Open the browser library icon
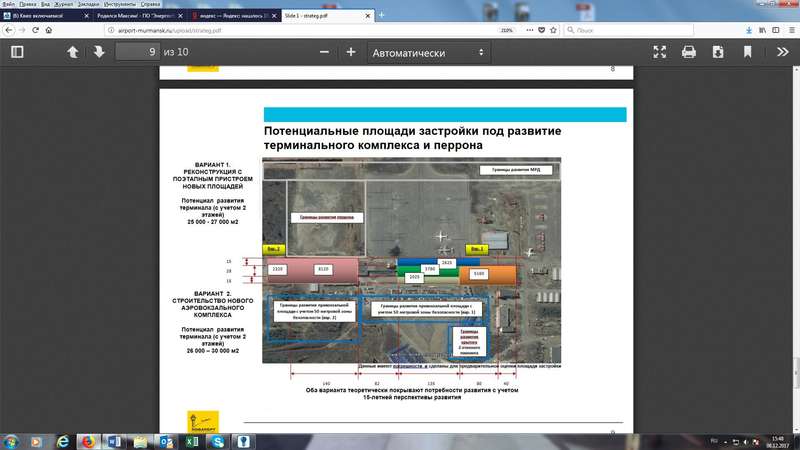This screenshot has width=800, height=450. click(762, 31)
